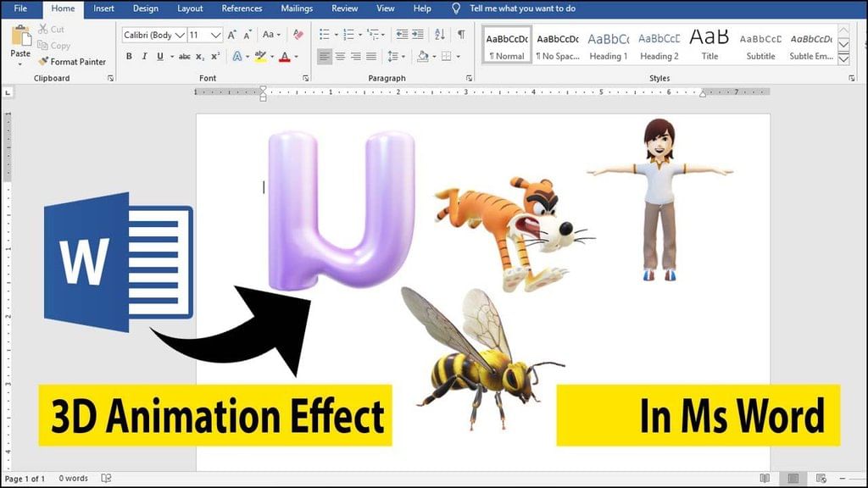The height and width of the screenshot is (488, 868).
Task: Click the zoom out minus icon
Action: 843,478
